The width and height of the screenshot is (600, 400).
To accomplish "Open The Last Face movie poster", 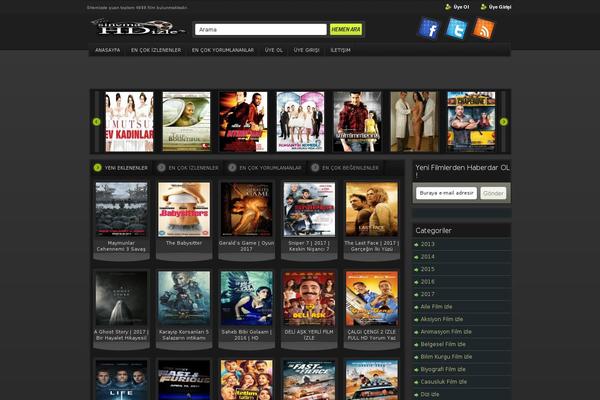I will click(x=372, y=209).
